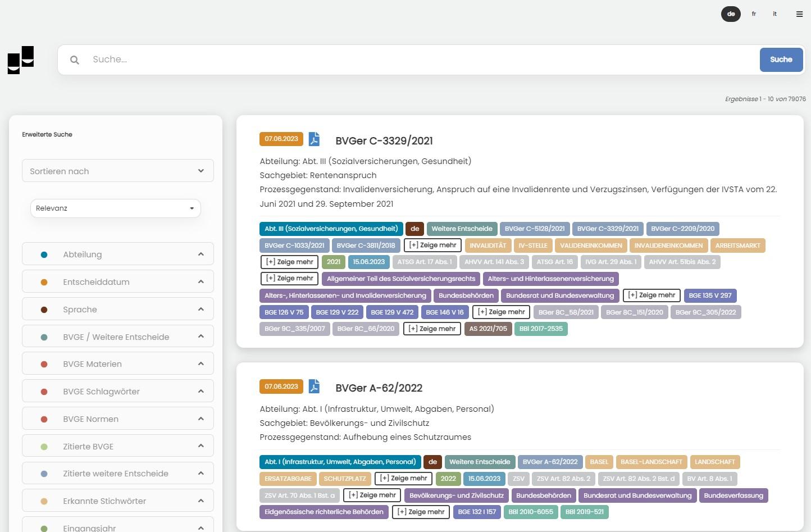This screenshot has width=811, height=532.
Task: Open result title BVGer C-3329/2021
Action: pyautogui.click(x=384, y=141)
